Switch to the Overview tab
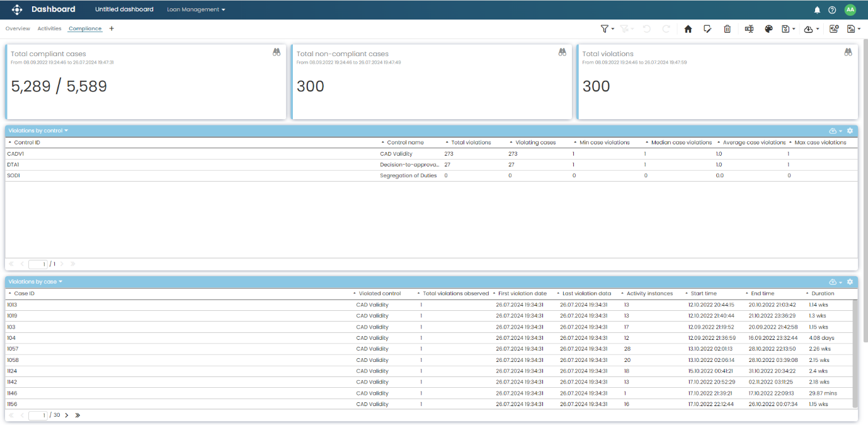868x425 pixels. pyautogui.click(x=18, y=28)
